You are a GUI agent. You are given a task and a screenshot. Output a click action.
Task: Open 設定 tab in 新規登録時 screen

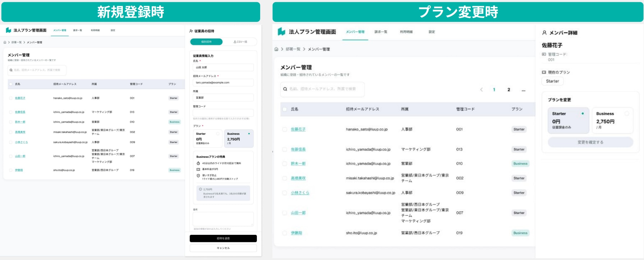pos(113,31)
